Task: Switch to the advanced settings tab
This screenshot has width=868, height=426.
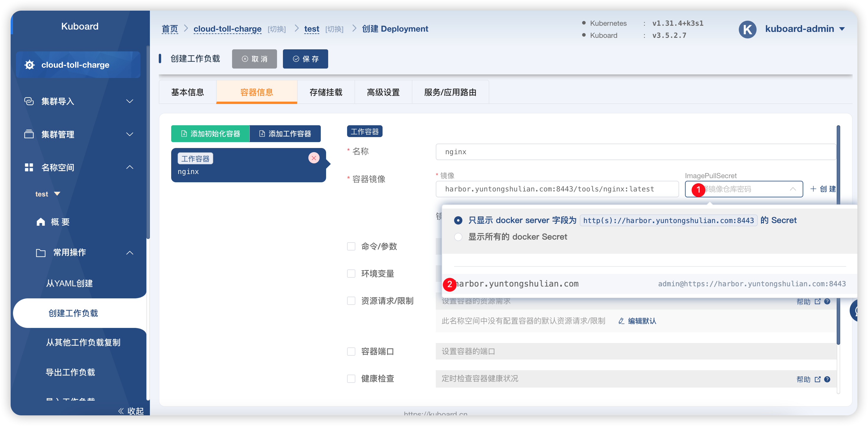Action: pyautogui.click(x=383, y=92)
